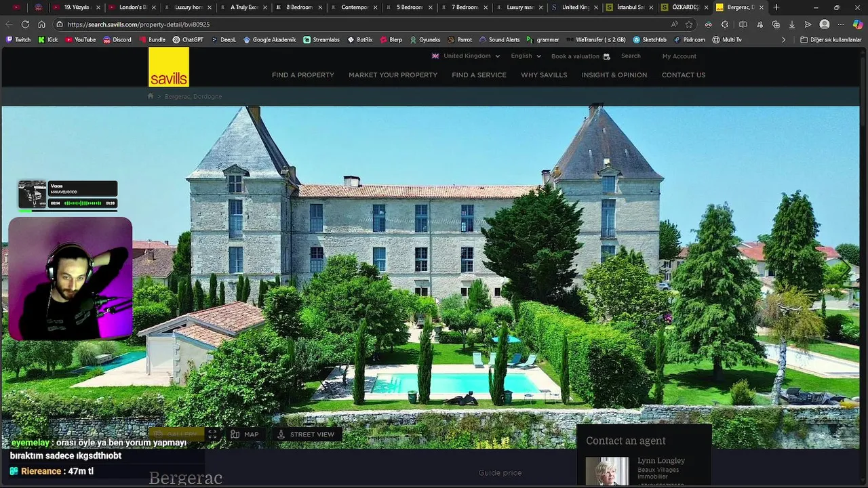Reload the page with refresh icon
Viewport: 868px width, 488px height.
[x=25, y=24]
